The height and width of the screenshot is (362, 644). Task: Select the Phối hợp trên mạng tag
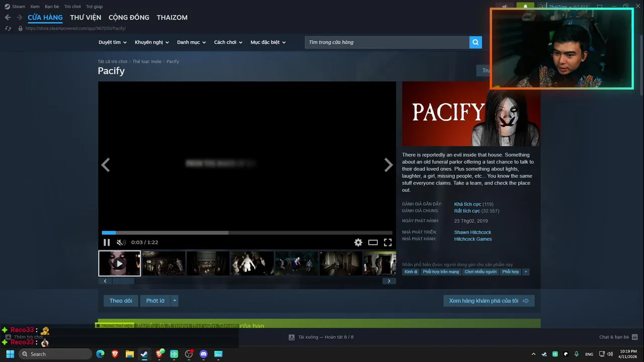pos(441,272)
